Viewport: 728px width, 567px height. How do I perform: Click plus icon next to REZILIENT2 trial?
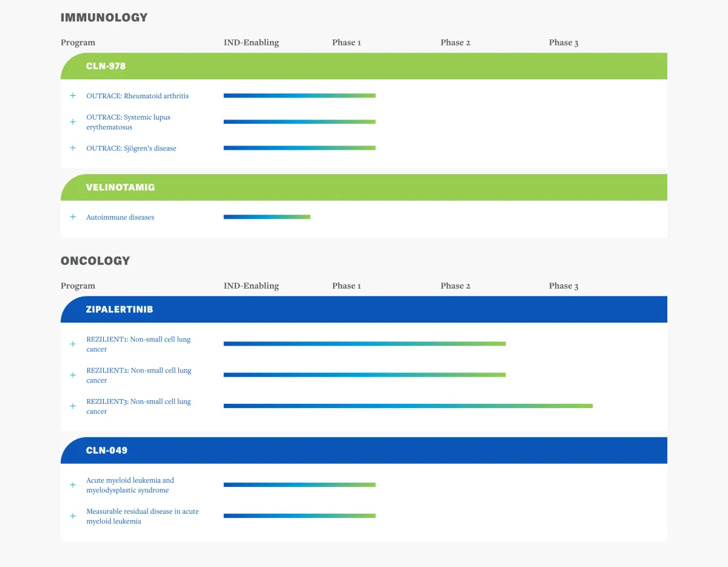73,375
